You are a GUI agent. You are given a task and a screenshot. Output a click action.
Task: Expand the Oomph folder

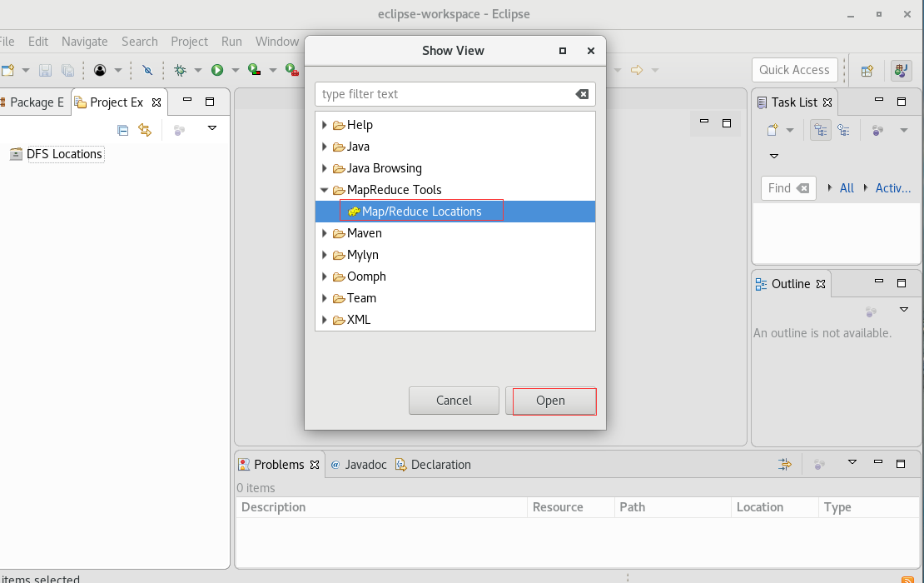(x=324, y=277)
